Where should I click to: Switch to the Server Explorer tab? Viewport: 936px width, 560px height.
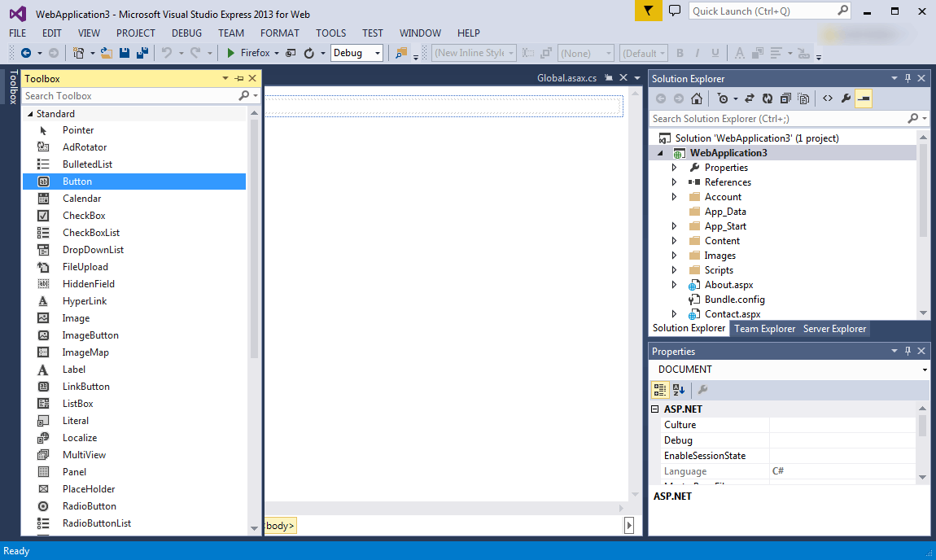click(834, 329)
